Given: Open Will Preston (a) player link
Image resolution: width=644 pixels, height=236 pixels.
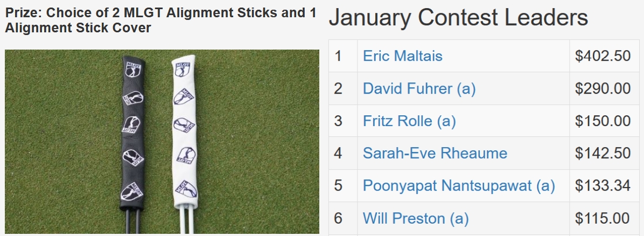Looking at the screenshot, I should 415,218.
